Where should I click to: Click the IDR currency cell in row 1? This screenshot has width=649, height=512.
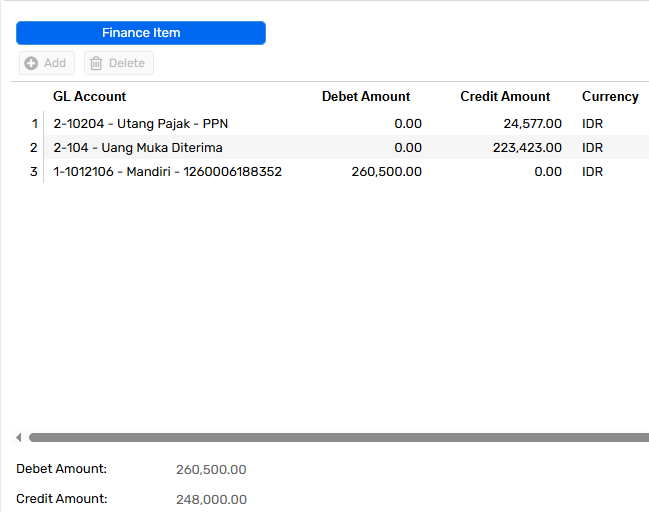[592, 123]
